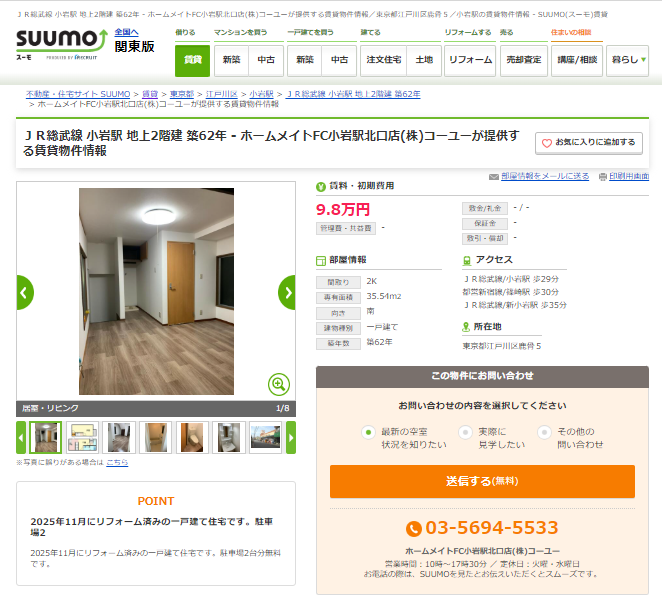Open the 売却査定 tab
This screenshot has height=601, width=662.
[524, 61]
